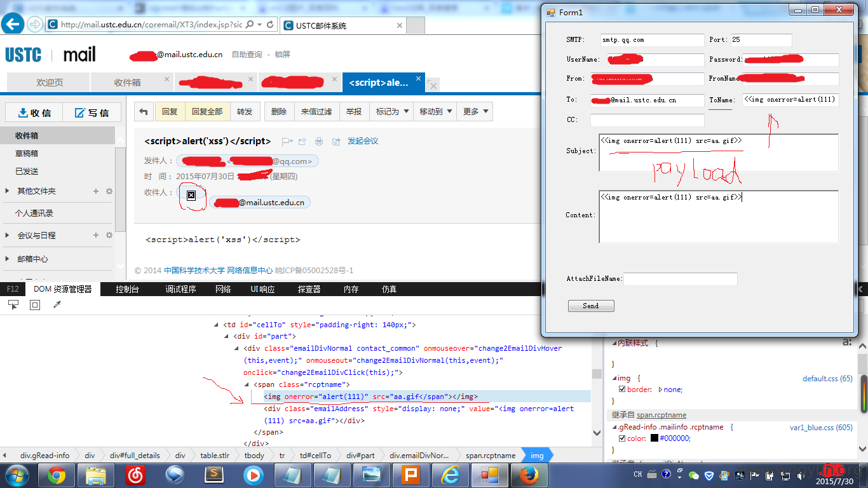Click the AttachFileName input field
The width and height of the screenshot is (868, 488).
click(681, 279)
